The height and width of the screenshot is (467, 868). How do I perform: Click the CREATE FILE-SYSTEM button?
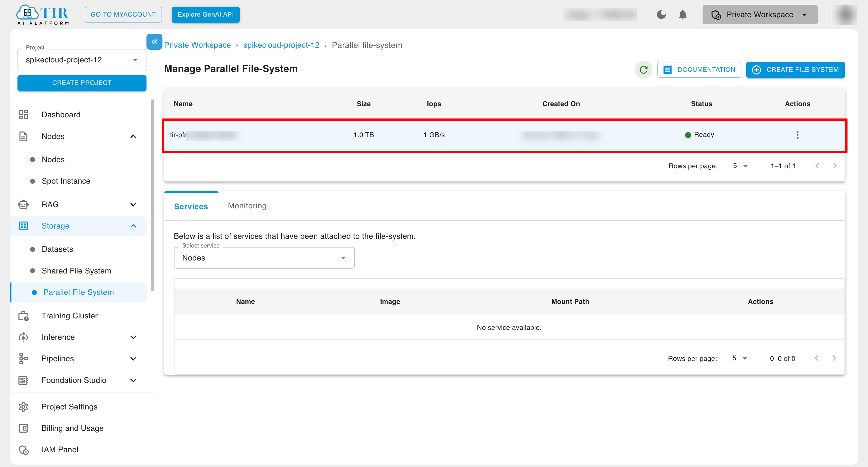pos(795,69)
